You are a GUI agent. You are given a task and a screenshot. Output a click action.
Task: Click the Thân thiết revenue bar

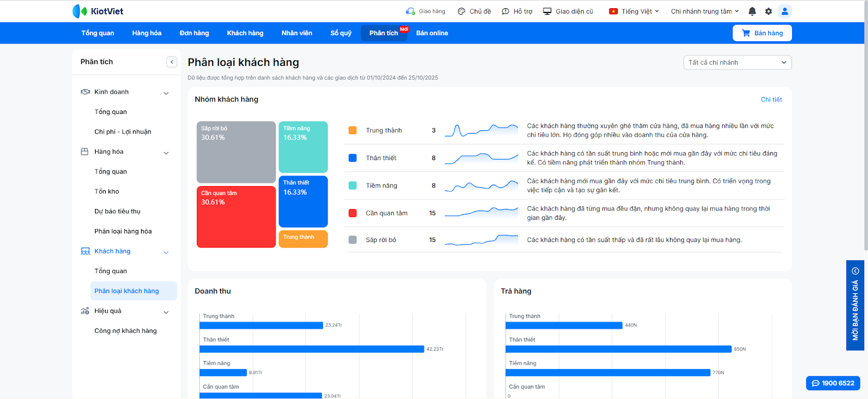pyautogui.click(x=312, y=349)
